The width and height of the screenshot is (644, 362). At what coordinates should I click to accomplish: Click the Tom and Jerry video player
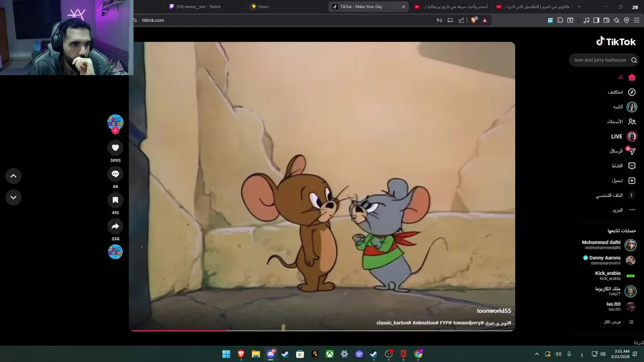click(x=322, y=186)
